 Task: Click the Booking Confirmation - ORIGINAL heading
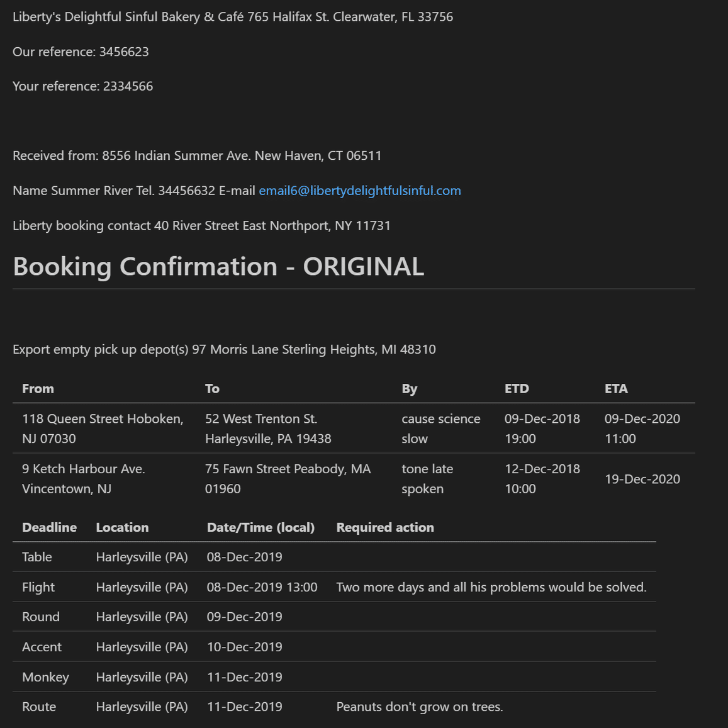pos(218,267)
